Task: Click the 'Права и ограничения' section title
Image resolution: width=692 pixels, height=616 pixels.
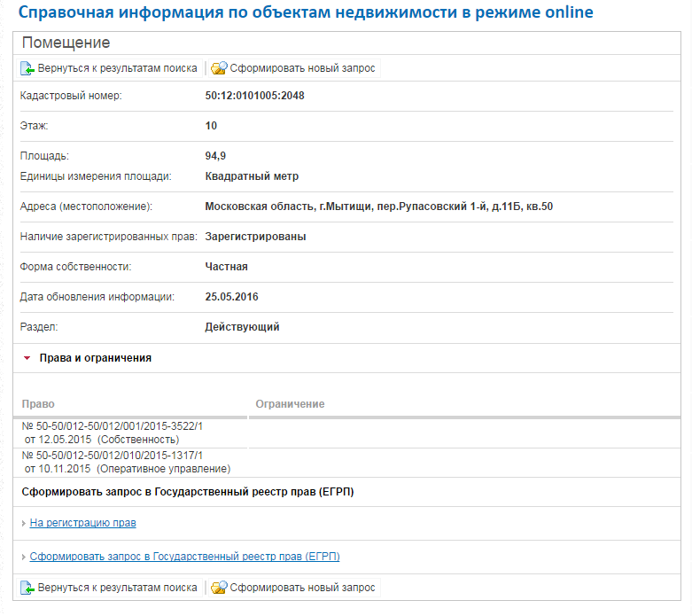Action: pyautogui.click(x=95, y=358)
